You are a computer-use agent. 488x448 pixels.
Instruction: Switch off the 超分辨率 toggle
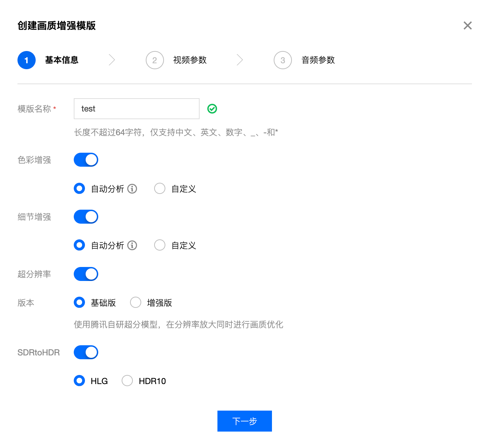point(86,274)
